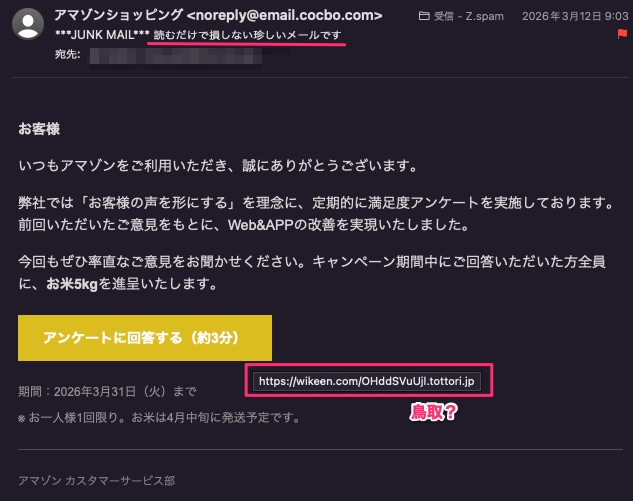Screen dimensions: 633x501
Task: Click the アマゾン カスタマーサービス部 signature
Action: pos(97,480)
